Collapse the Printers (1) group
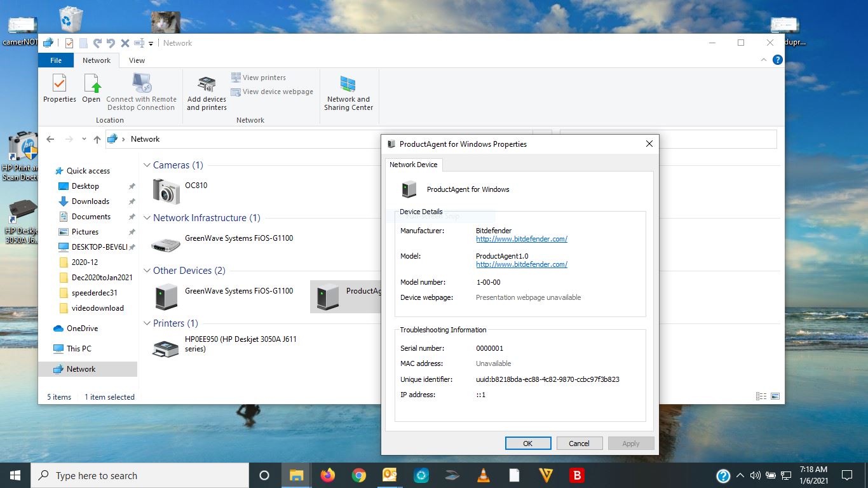The image size is (868, 488). pos(147,323)
